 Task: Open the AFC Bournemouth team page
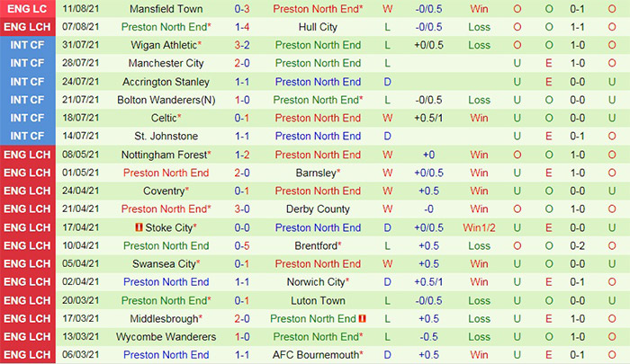click(x=318, y=355)
